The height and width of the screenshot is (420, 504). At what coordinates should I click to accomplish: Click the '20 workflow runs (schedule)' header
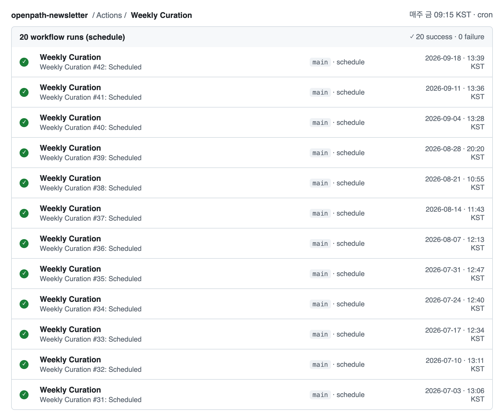coord(72,37)
